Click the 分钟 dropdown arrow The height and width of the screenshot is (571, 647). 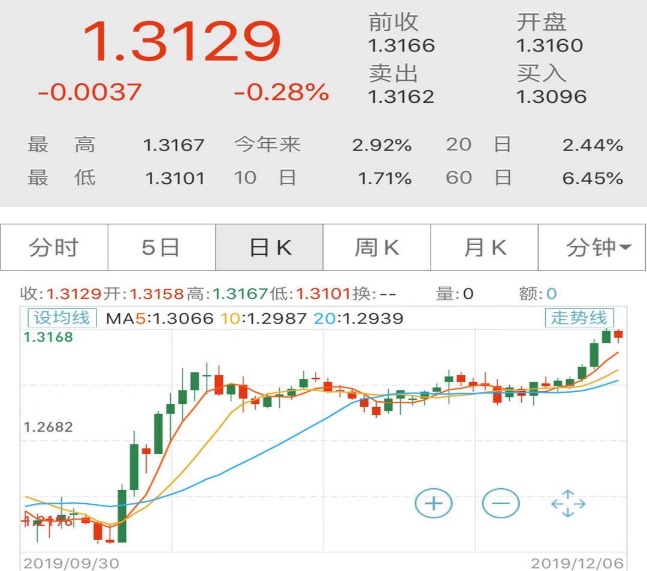point(625,247)
